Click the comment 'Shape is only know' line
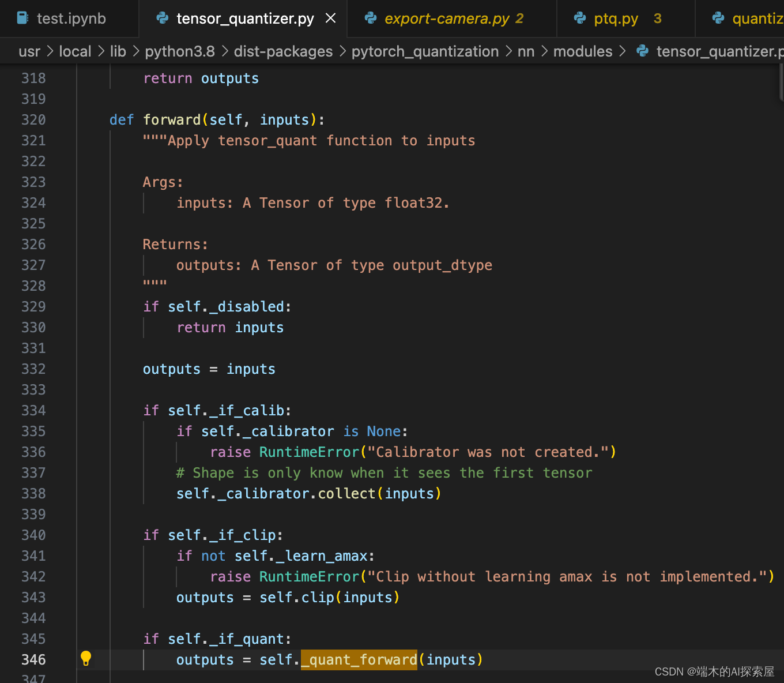 [x=384, y=472]
